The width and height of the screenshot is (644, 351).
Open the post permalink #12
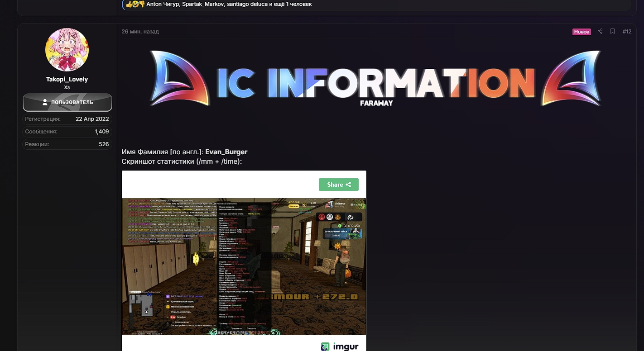pyautogui.click(x=627, y=32)
